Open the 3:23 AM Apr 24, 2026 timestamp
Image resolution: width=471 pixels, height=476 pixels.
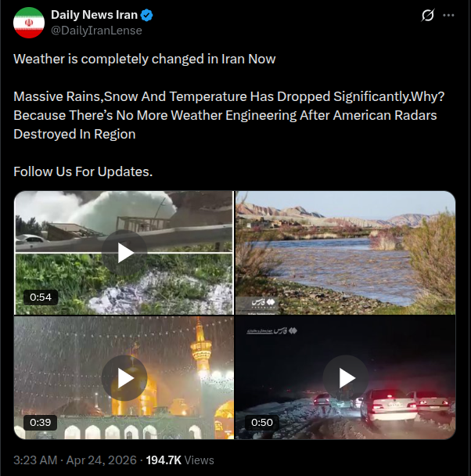point(75,460)
